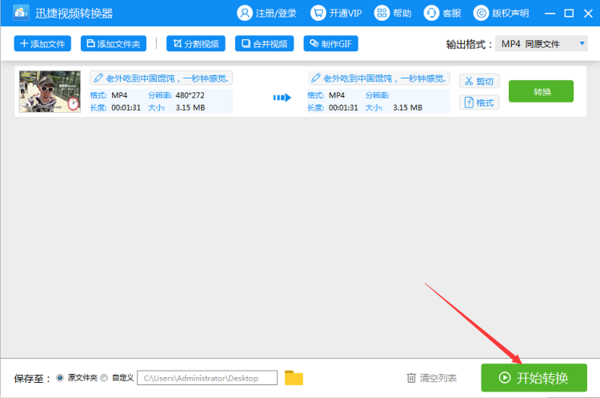Click the 开始转换 start button
Image resolution: width=600 pixels, height=398 pixels.
coord(534,378)
